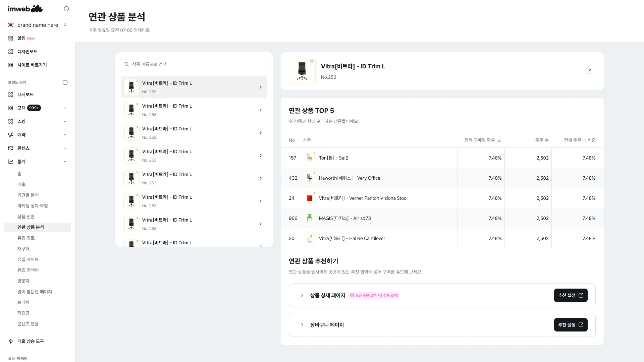Expand the 쇼핑 sidebar section
The width and height of the screenshot is (644, 362).
65,121
